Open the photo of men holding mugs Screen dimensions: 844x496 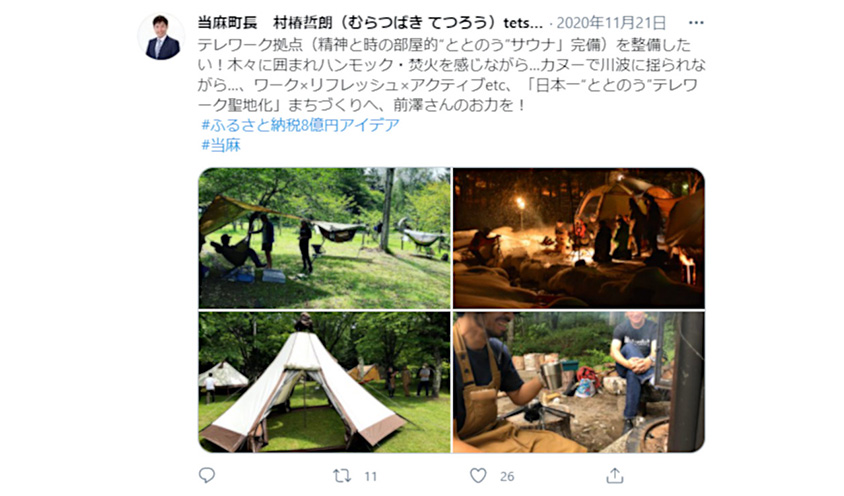click(x=579, y=382)
